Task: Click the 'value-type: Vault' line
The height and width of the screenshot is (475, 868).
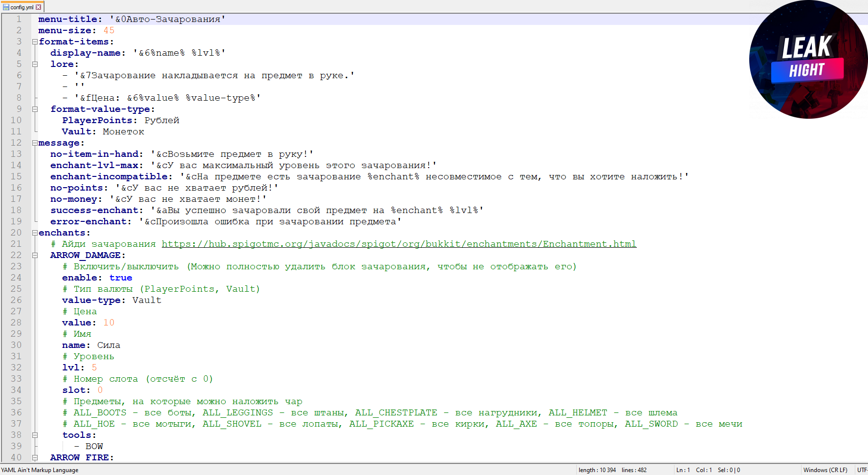Action: pyautogui.click(x=111, y=300)
